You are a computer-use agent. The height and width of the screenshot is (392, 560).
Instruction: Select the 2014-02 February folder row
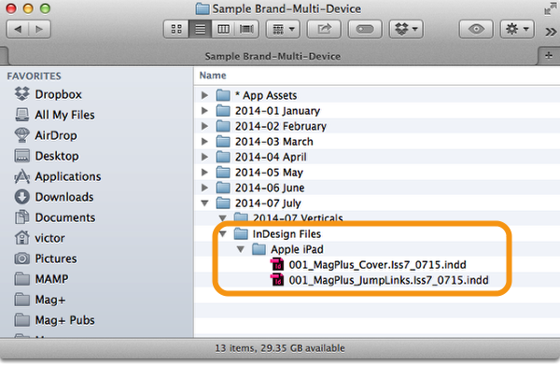[x=377, y=126]
